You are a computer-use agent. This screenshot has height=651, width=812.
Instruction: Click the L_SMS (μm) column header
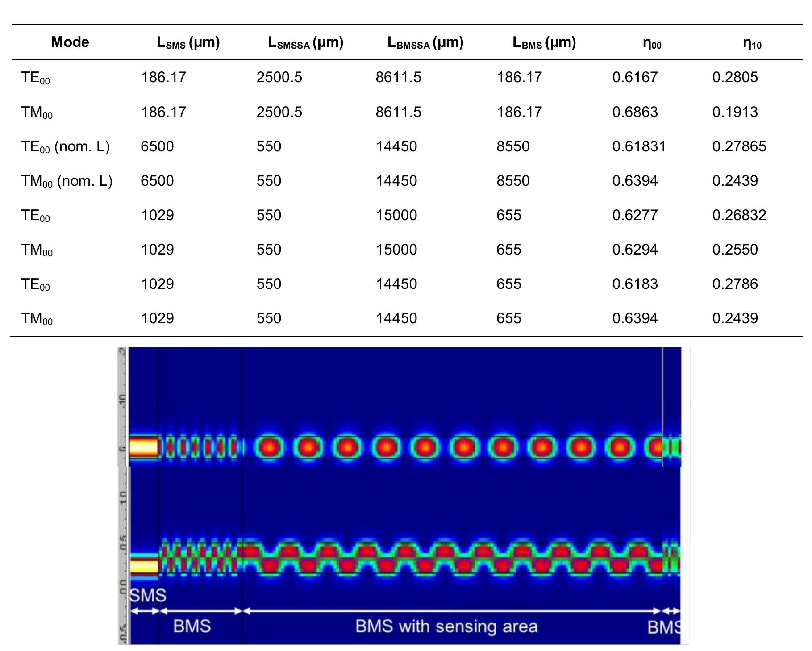(187, 42)
